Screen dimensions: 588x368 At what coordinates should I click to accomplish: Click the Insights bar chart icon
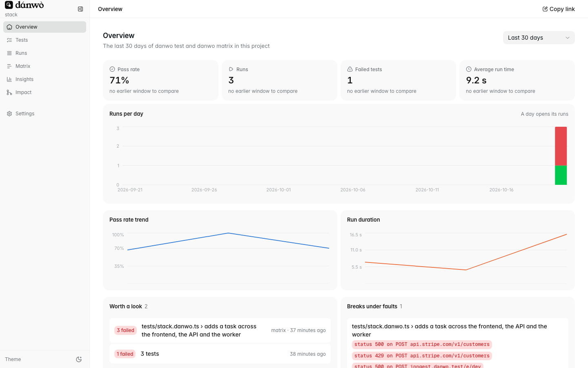(x=9, y=79)
